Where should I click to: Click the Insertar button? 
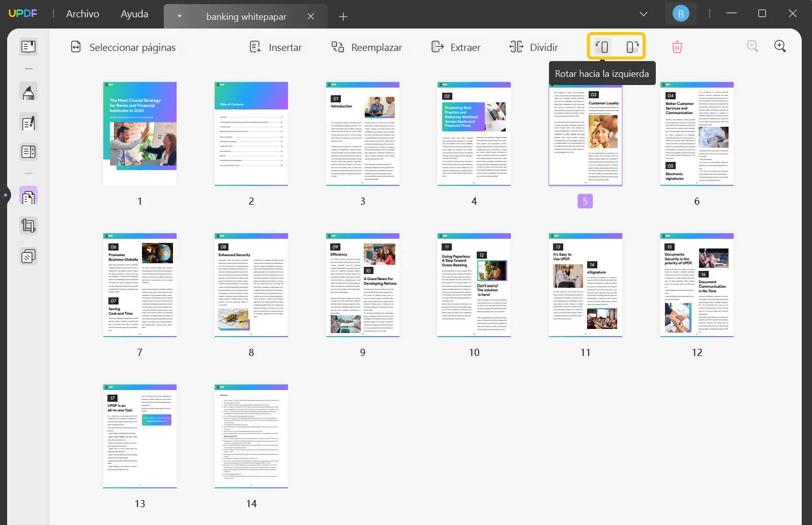pos(276,47)
